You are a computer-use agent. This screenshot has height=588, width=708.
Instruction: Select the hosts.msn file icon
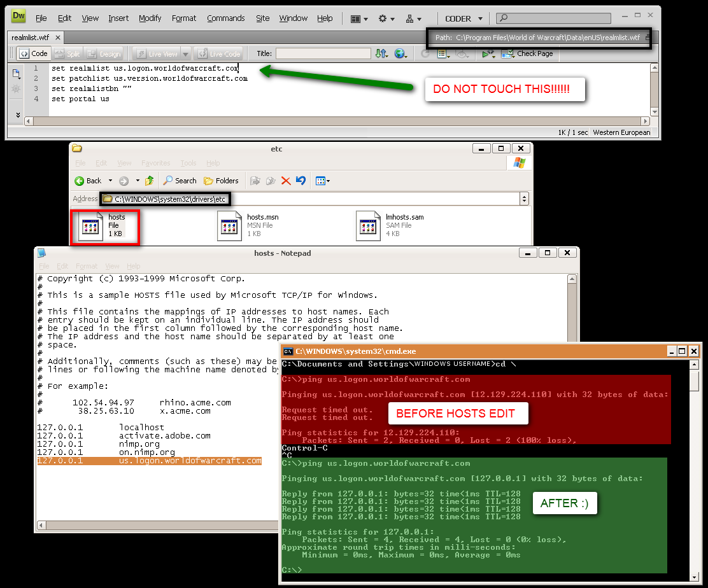tap(230, 226)
